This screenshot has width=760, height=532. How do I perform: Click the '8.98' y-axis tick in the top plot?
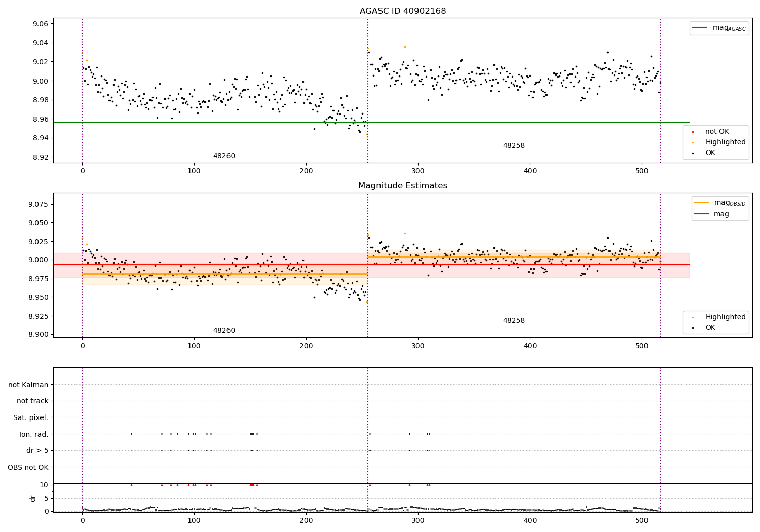[x=40, y=100]
